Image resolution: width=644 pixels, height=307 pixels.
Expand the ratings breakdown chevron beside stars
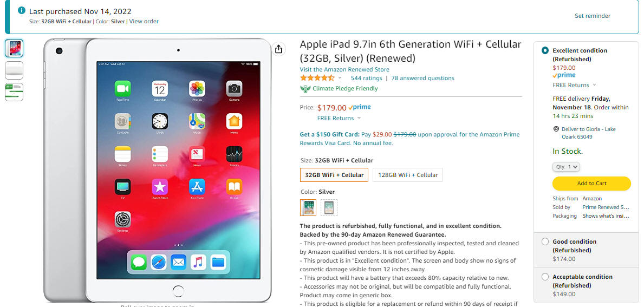340,78
